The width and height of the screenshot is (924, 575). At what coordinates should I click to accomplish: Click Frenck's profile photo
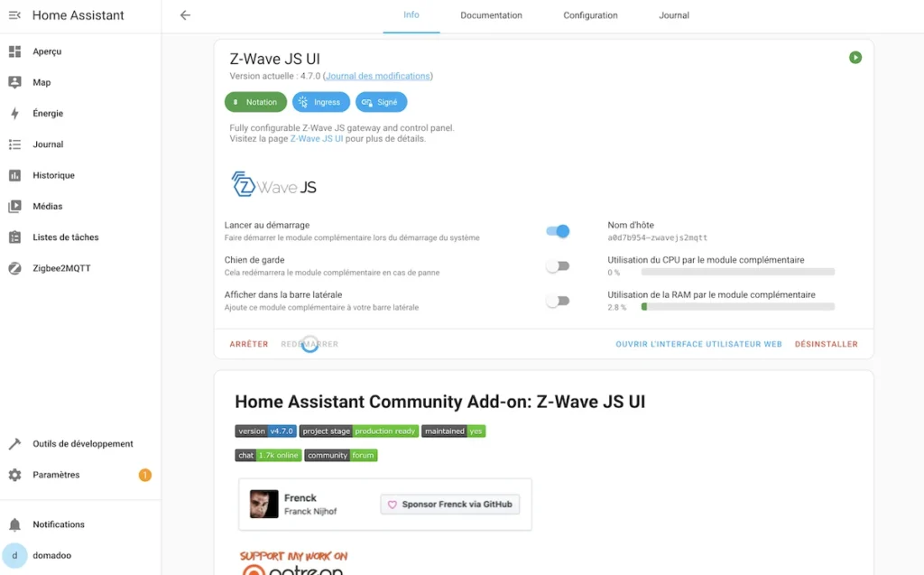[264, 505]
